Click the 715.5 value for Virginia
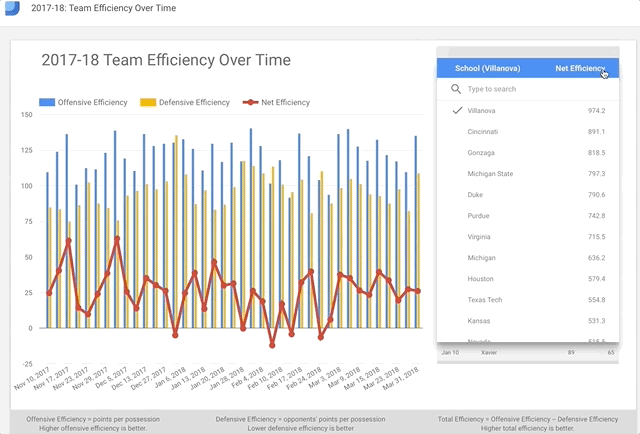 coord(596,237)
